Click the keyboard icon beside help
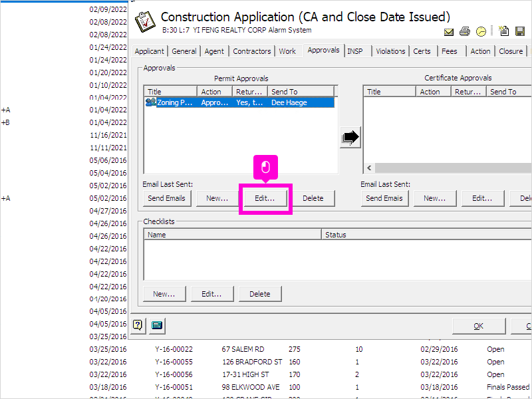The width and height of the screenshot is (532, 399). tap(156, 325)
